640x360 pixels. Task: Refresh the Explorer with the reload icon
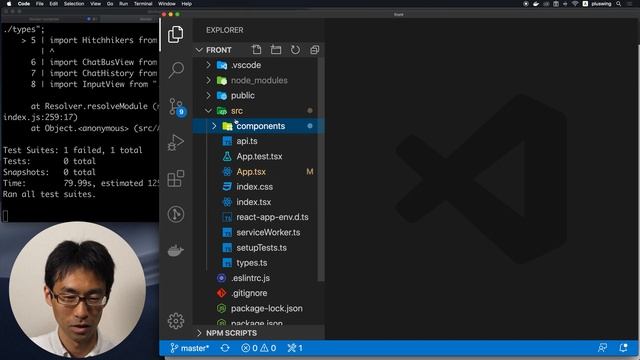(295, 50)
